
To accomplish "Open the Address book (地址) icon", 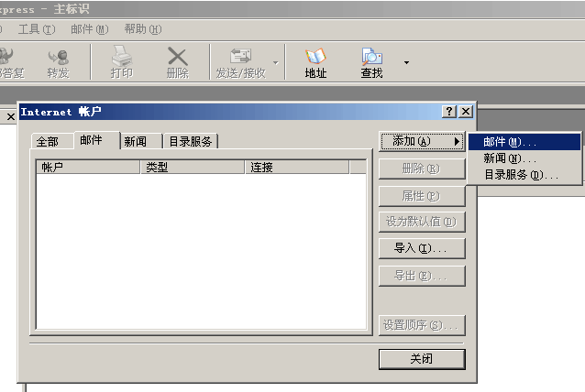I will pyautogui.click(x=315, y=62).
